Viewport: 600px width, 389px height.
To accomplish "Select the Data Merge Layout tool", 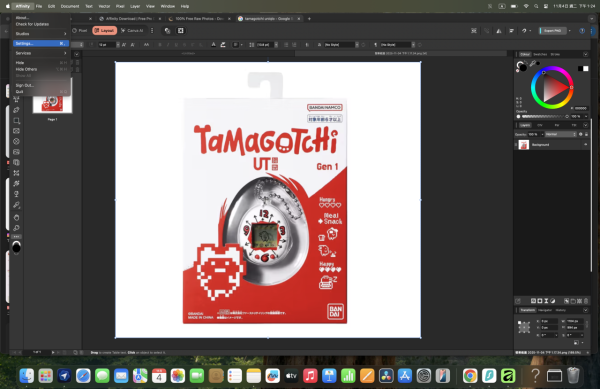I will tap(16, 163).
